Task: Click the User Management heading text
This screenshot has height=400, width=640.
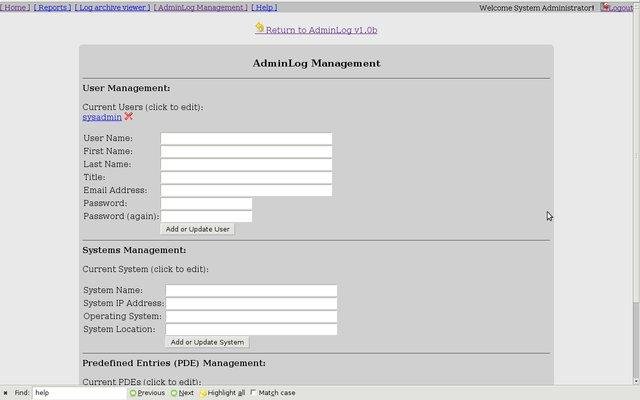Action: click(x=126, y=88)
